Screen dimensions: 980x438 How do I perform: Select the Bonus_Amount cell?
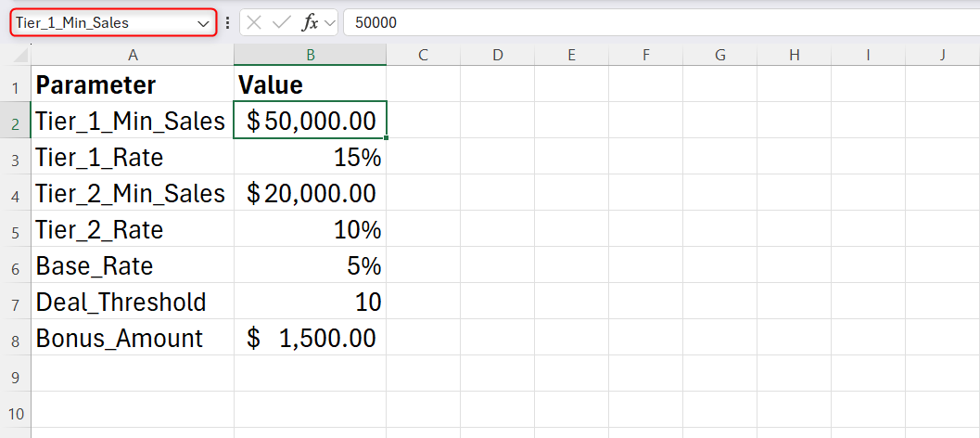(x=133, y=338)
